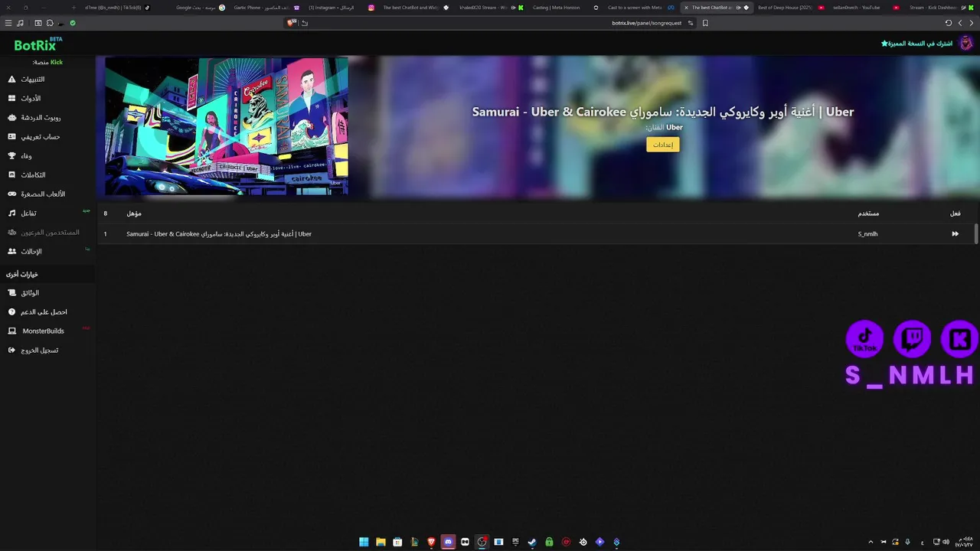
Task: Click the volume icon in system tray
Action: pyautogui.click(x=945, y=542)
